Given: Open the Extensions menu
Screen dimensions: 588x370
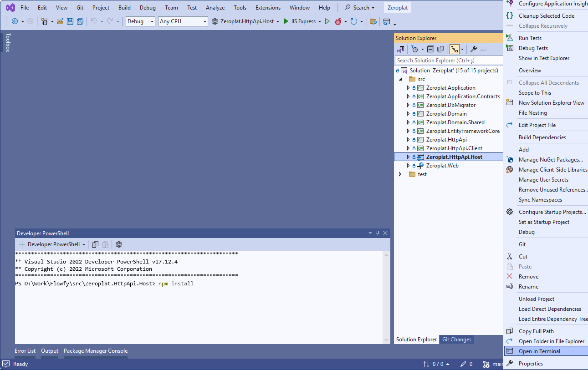Looking at the screenshot, I should [268, 8].
